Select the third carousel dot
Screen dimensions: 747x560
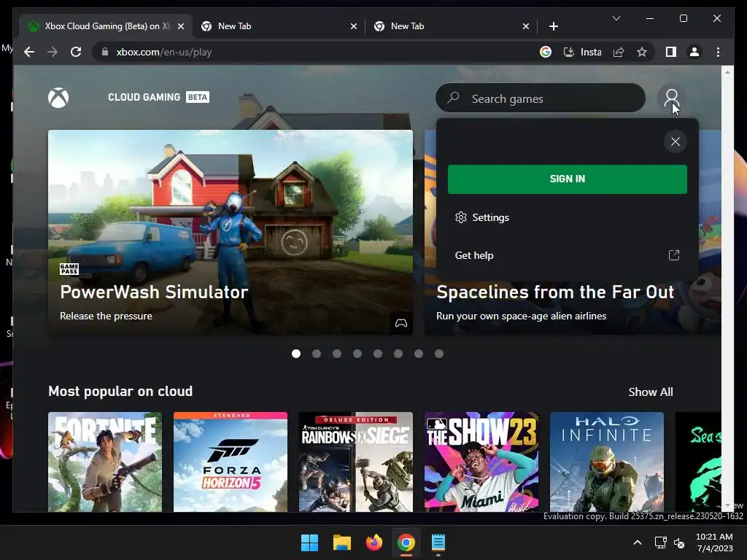pos(337,354)
